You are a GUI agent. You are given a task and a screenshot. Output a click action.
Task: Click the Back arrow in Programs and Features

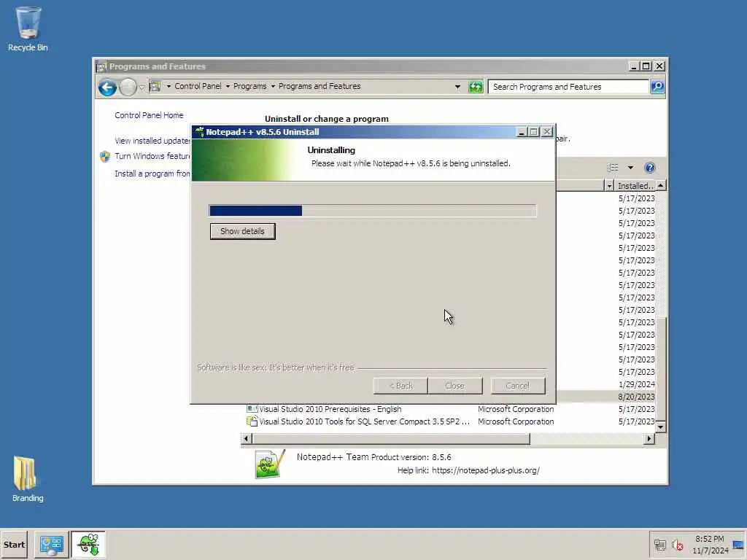tap(108, 87)
